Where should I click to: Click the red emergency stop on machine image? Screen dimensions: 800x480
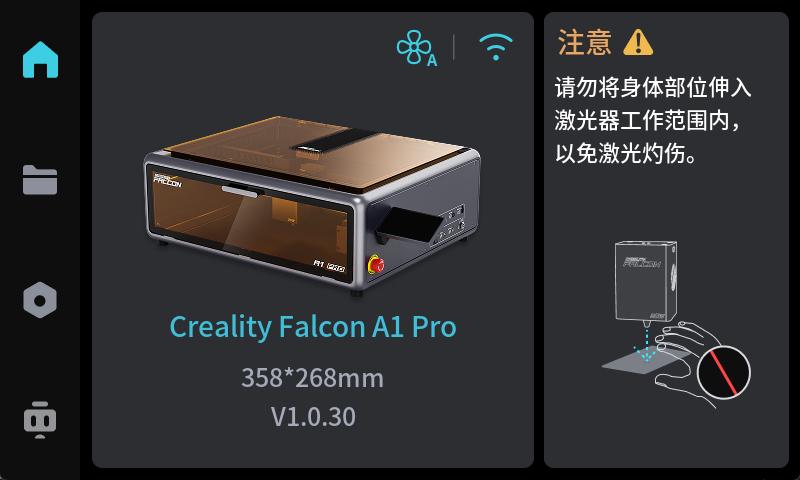click(377, 264)
